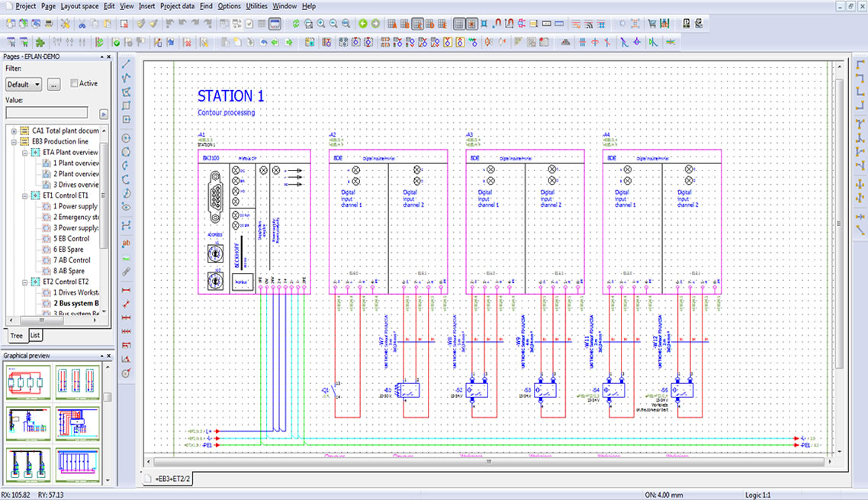Select the Line drawing tool
868x500 pixels.
point(126,64)
